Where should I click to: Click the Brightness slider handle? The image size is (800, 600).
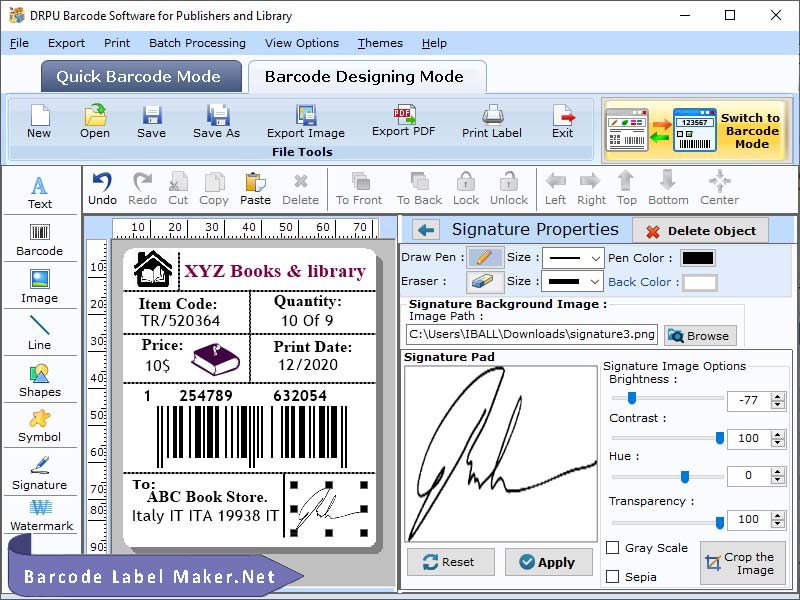point(632,397)
